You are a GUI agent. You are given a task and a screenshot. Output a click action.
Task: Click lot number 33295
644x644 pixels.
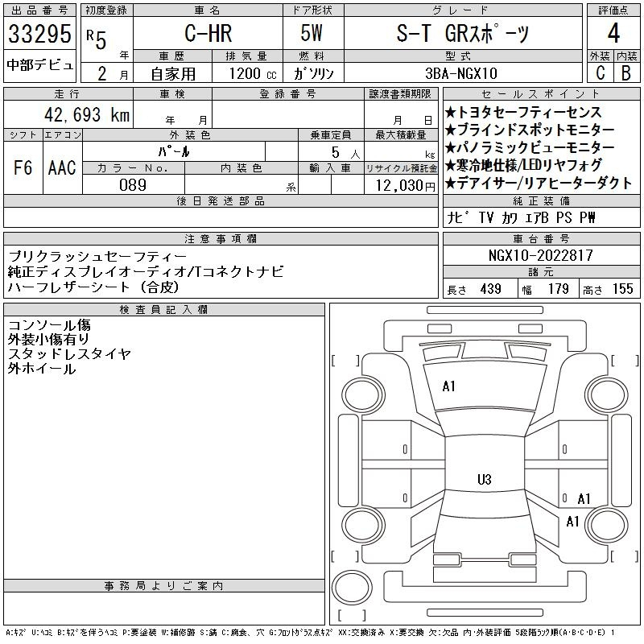(39, 33)
